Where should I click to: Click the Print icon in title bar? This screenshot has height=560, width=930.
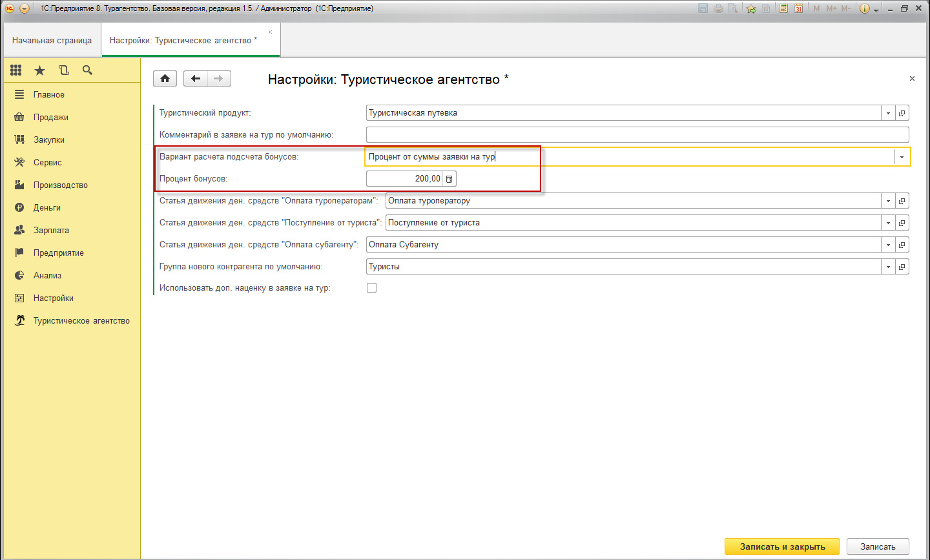718,8
